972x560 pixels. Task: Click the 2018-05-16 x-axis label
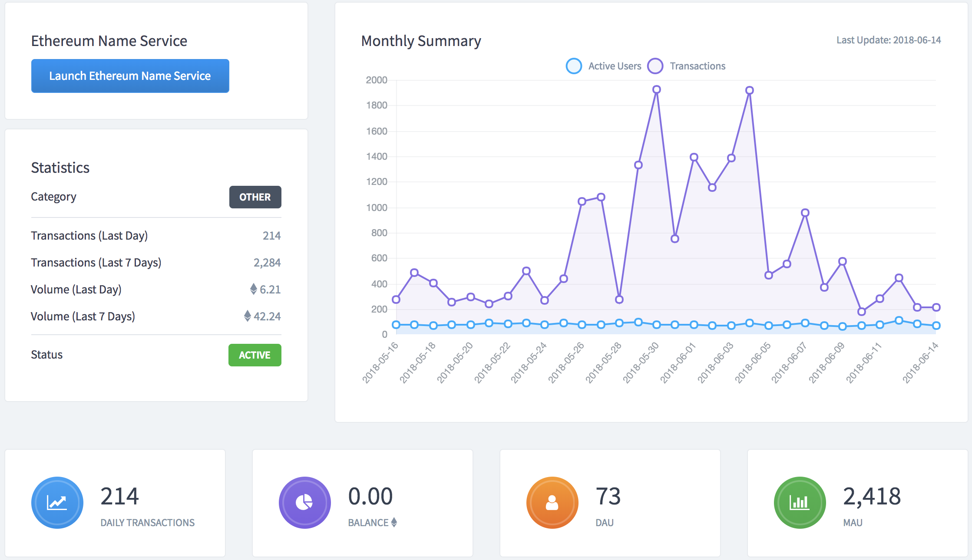[380, 363]
